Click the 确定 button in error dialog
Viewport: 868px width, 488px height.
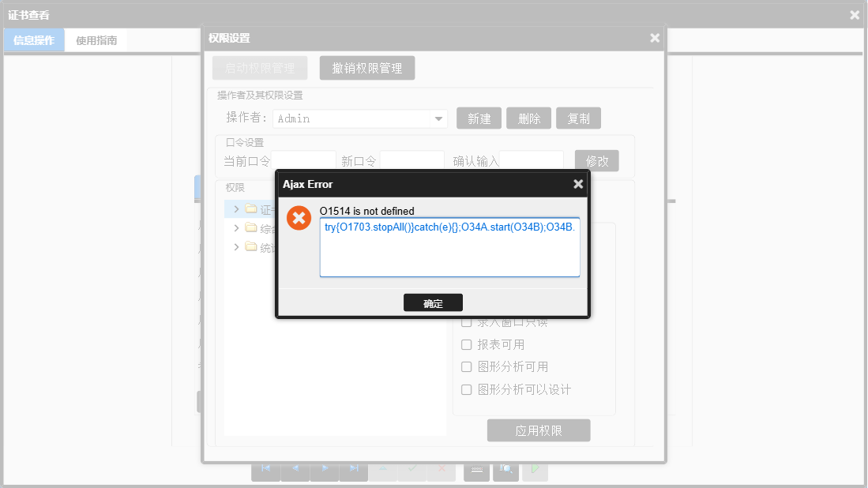point(433,303)
